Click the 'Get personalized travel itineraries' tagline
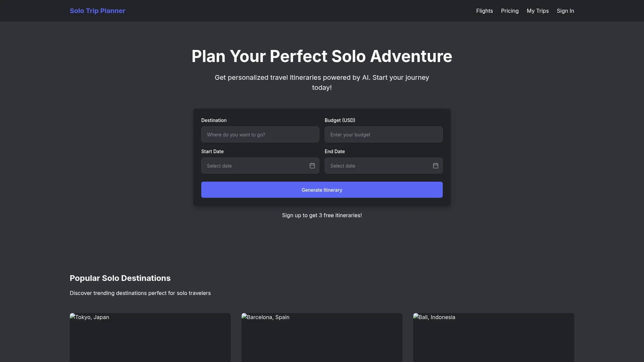The image size is (644, 362). 322,82
